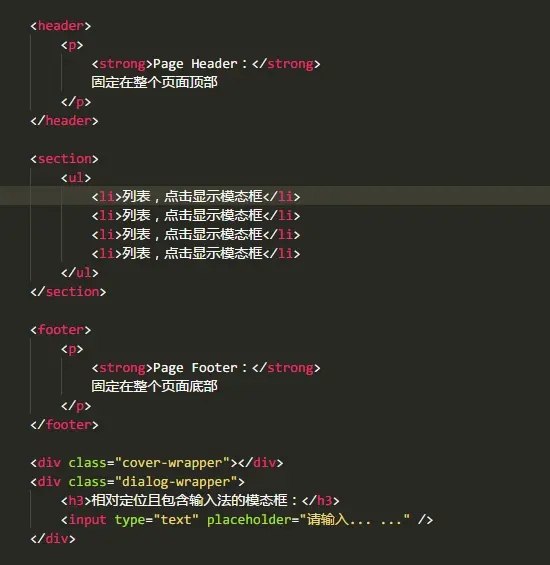Click the opening <p> tag inside header
The image size is (550, 565).
[x=72, y=45]
